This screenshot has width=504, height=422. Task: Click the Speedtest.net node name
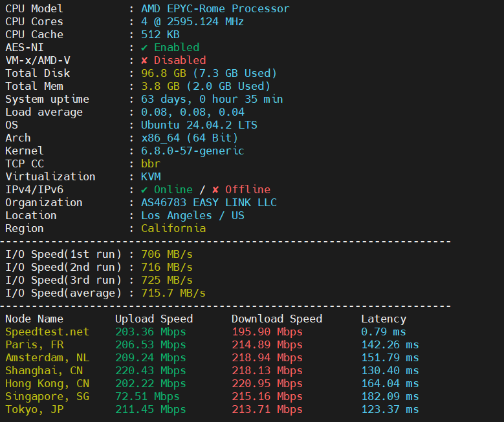coord(47,332)
